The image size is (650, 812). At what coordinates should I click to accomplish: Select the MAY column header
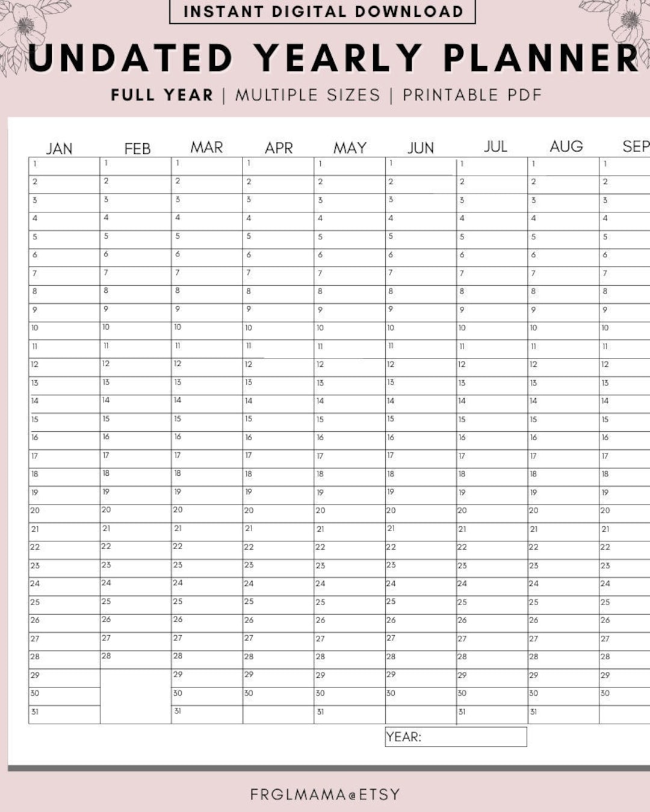point(350,148)
